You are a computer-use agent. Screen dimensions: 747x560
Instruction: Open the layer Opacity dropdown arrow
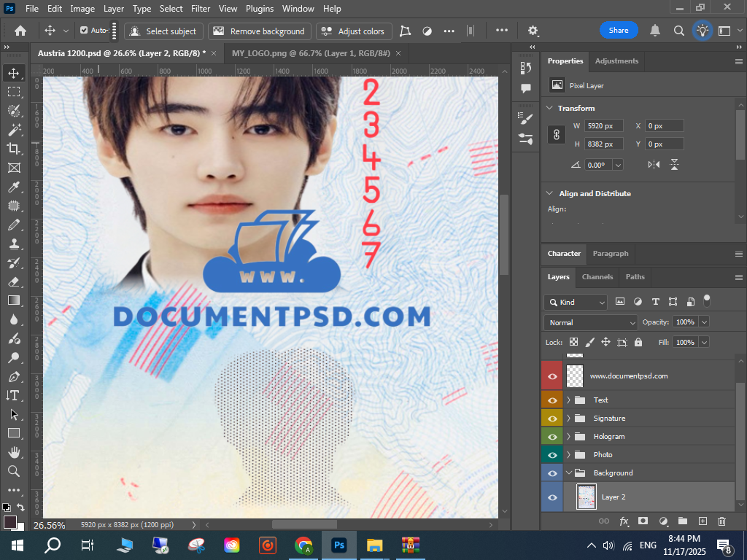tap(704, 322)
